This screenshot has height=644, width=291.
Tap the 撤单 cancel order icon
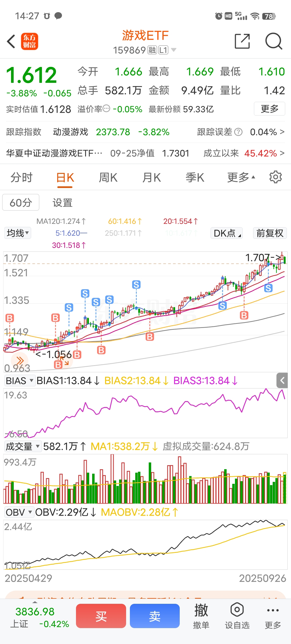(201, 616)
